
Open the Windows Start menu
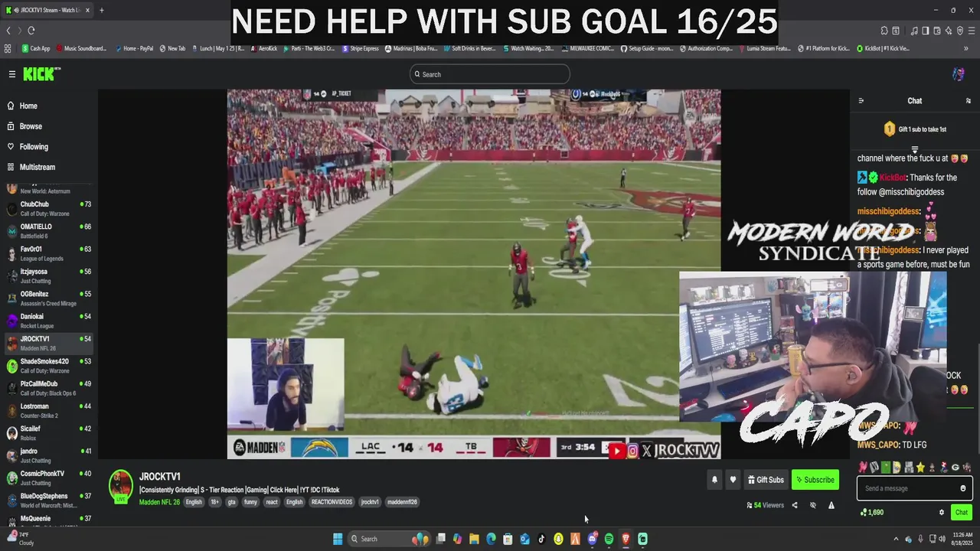(x=338, y=539)
